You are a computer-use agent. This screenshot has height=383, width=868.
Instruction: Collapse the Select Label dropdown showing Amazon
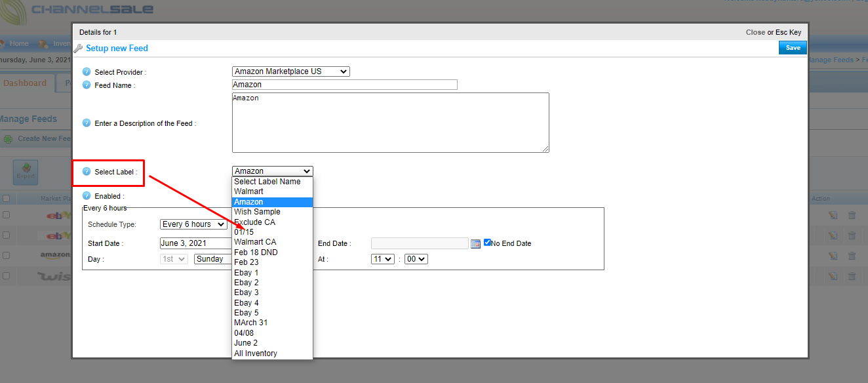click(x=273, y=171)
